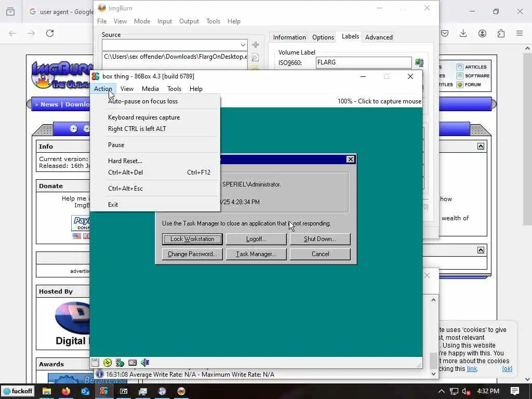
Task: Click Logoff... button
Action: (256, 239)
